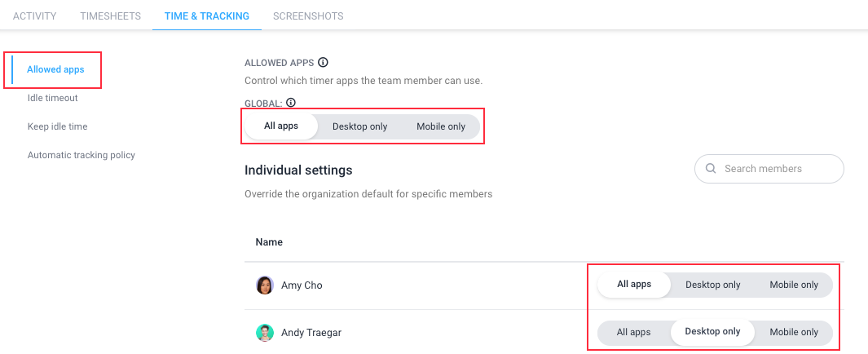Select global All apps option
This screenshot has height=354, width=868.
(281, 126)
